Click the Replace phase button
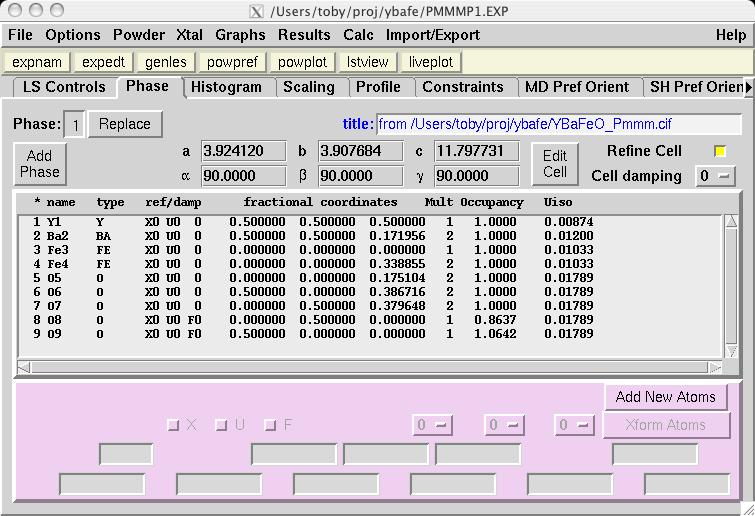This screenshot has height=516, width=755. (x=125, y=124)
